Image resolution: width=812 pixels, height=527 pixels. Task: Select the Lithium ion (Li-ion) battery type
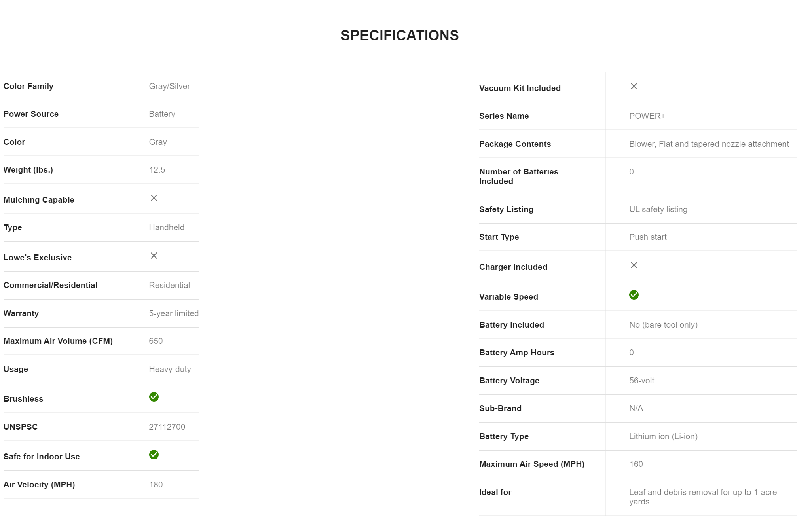click(663, 436)
